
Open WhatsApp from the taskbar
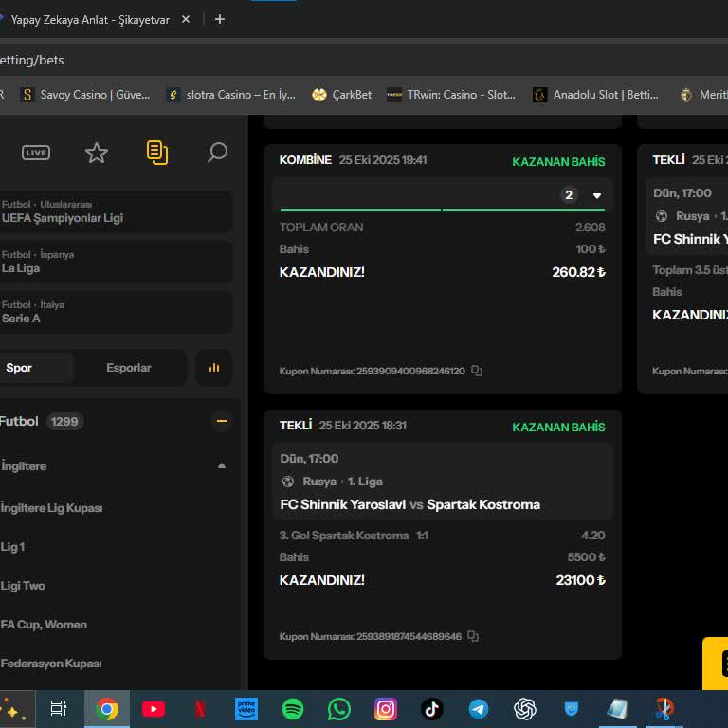click(x=339, y=709)
